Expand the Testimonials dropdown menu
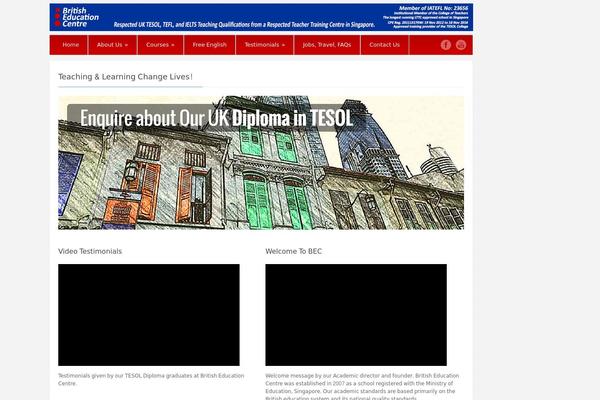The width and height of the screenshot is (600, 400). (x=265, y=45)
